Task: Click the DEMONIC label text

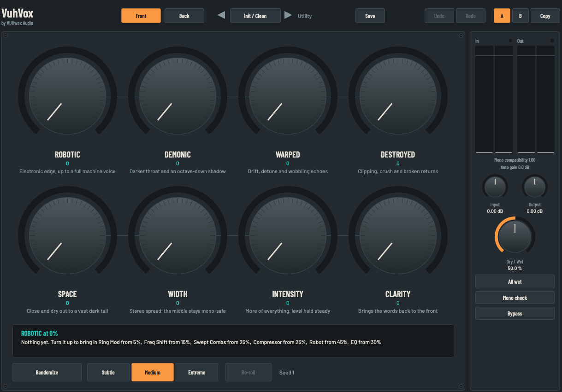Action: 177,155
